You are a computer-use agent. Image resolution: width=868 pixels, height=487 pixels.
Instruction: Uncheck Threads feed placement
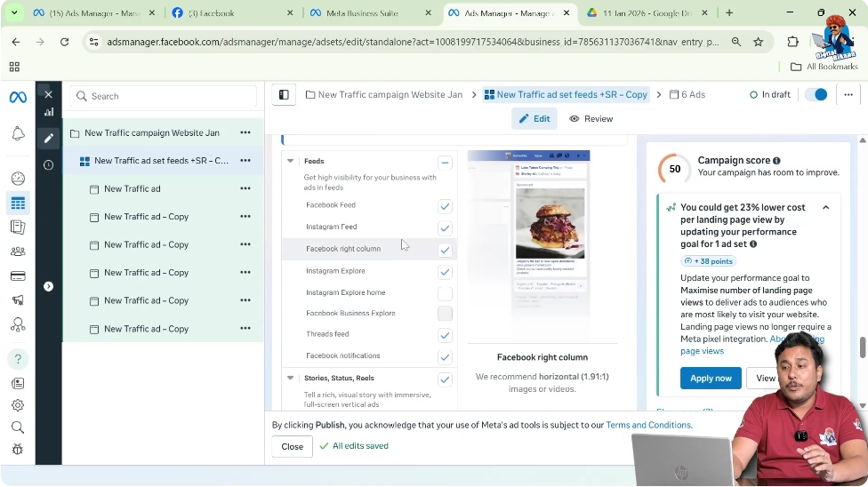pos(445,335)
